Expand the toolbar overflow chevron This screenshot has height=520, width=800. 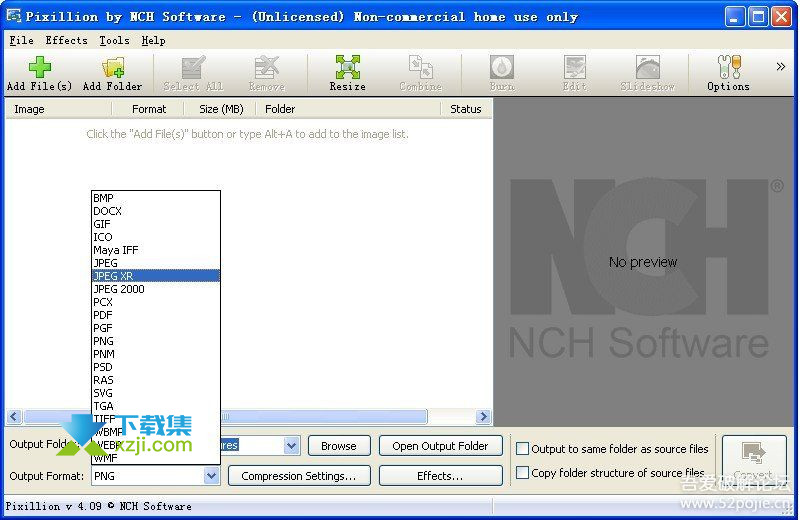click(x=781, y=66)
